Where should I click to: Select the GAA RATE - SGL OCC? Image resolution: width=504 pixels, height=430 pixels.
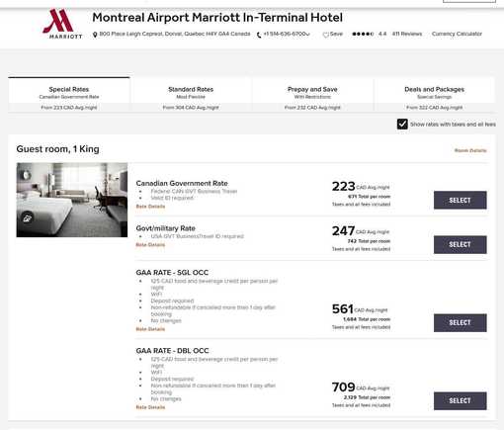[460, 322]
